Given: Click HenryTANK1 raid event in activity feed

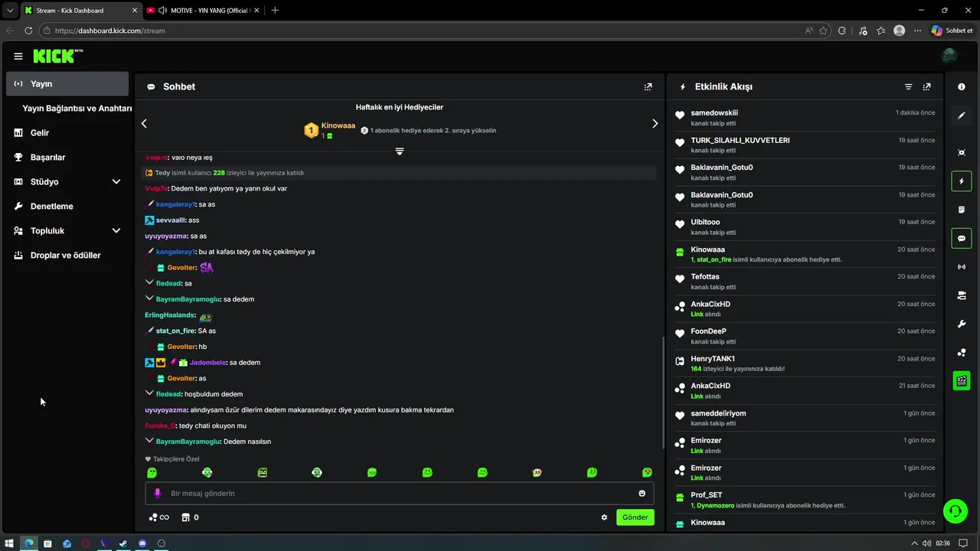Looking at the screenshot, I should [x=805, y=364].
